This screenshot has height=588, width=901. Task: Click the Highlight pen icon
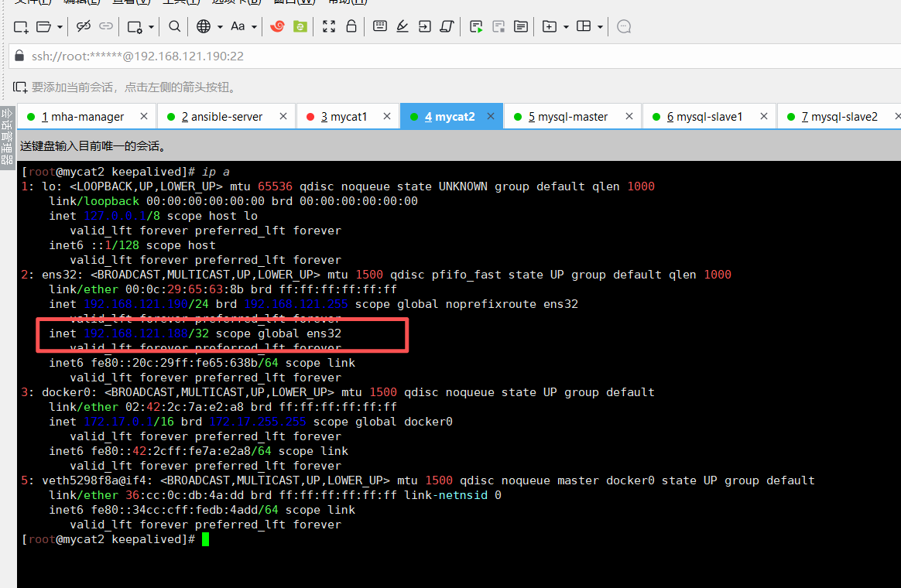point(403,26)
